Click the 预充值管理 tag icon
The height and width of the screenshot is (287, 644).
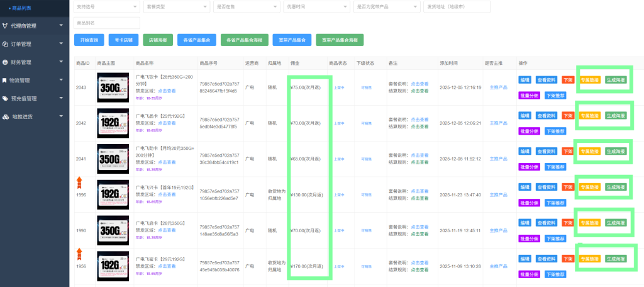[6, 99]
